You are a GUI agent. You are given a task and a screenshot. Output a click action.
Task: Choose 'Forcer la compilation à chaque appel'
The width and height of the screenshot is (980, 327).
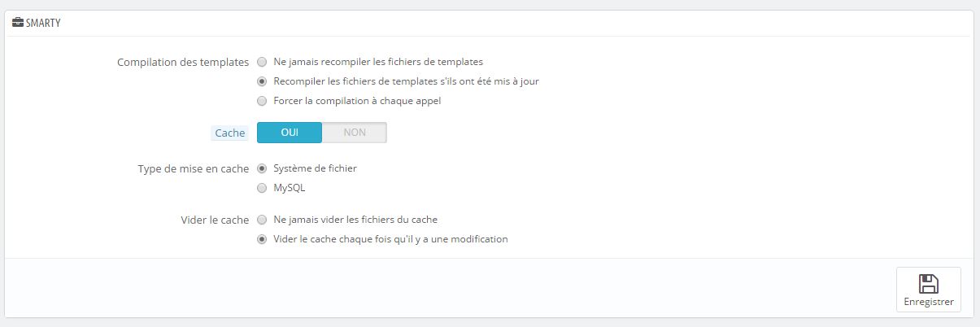click(262, 102)
